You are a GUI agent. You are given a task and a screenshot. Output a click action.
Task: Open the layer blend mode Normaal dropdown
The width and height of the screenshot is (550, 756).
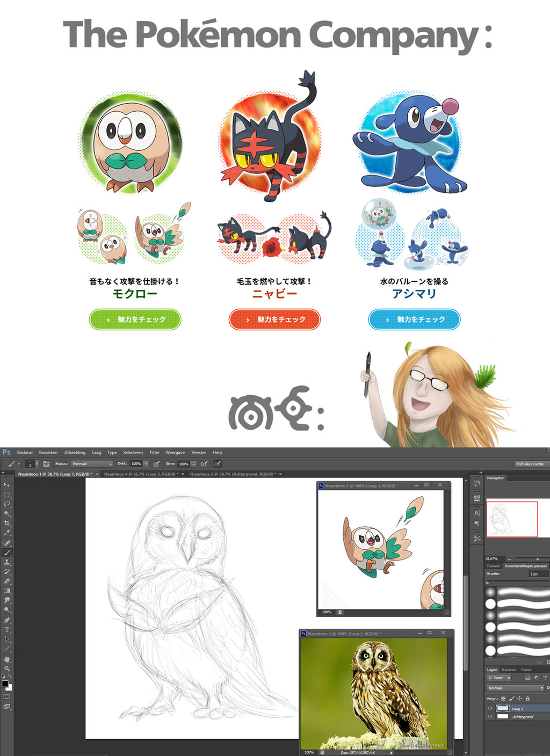(x=516, y=688)
